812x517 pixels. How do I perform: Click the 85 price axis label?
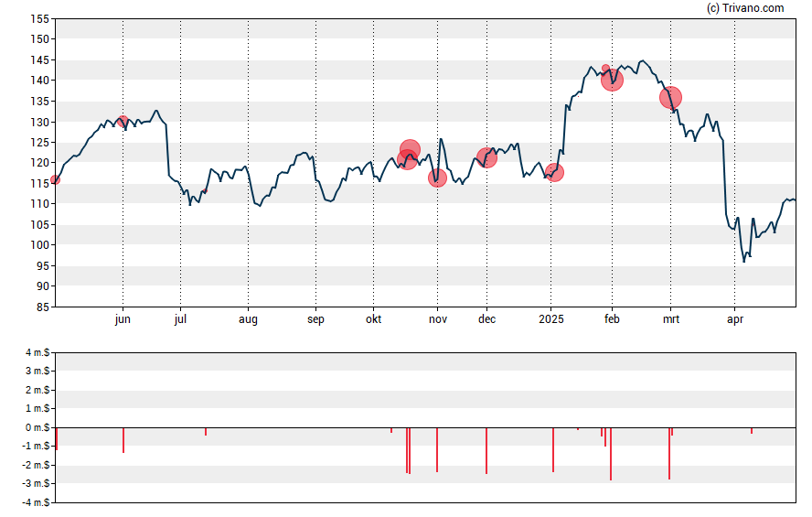tap(43, 307)
